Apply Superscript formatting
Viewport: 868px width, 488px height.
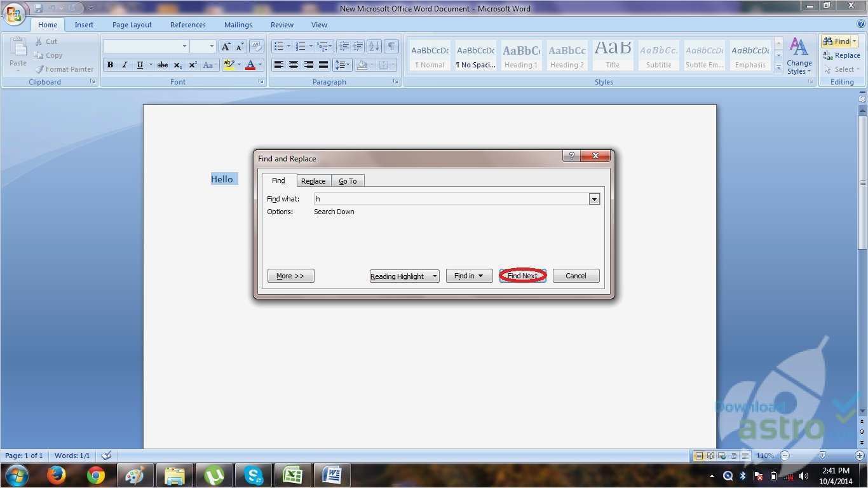click(x=193, y=65)
